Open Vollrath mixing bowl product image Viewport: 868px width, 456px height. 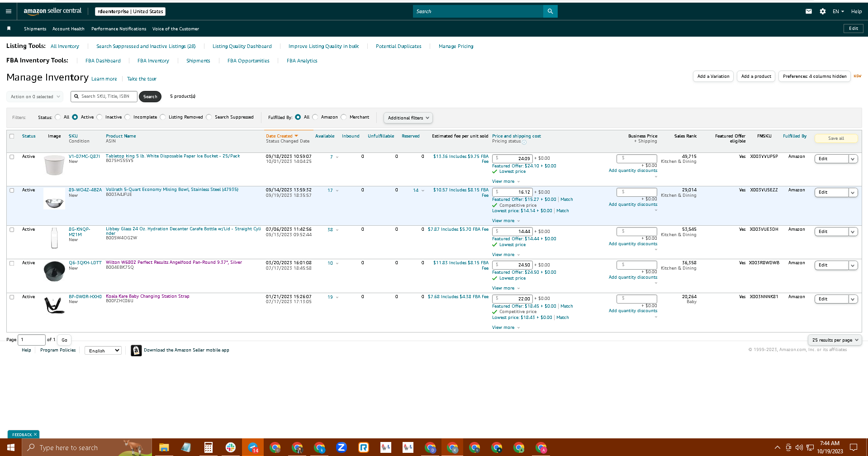point(54,199)
